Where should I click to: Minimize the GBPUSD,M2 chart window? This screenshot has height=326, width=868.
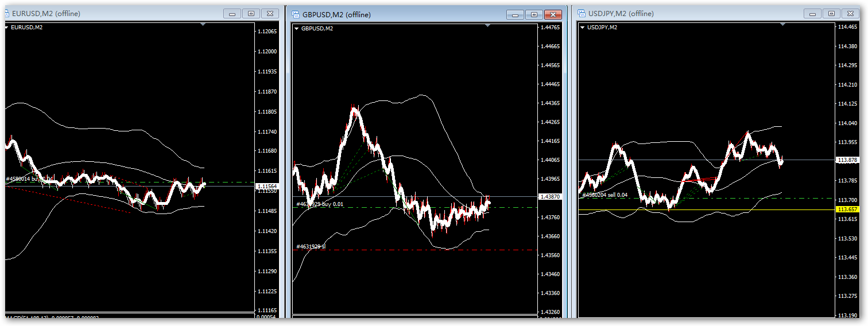tap(515, 14)
